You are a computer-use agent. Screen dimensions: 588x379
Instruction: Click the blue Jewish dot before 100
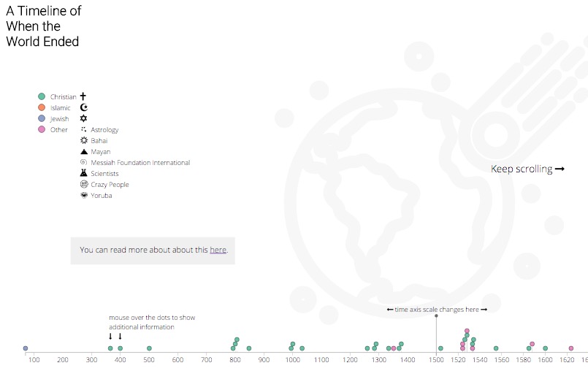(26, 348)
